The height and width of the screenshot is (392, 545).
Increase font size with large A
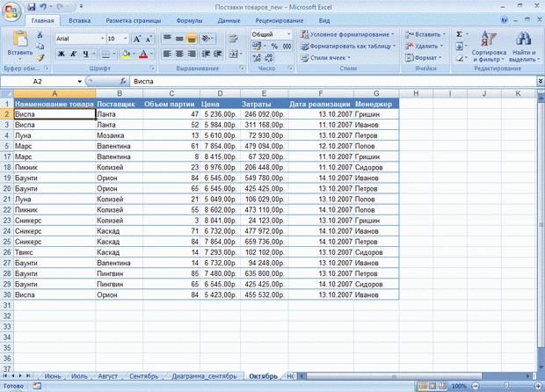tap(137, 39)
